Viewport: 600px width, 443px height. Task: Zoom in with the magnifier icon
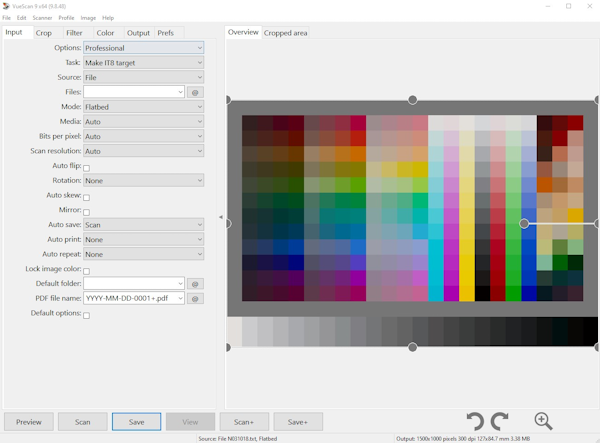pos(543,421)
